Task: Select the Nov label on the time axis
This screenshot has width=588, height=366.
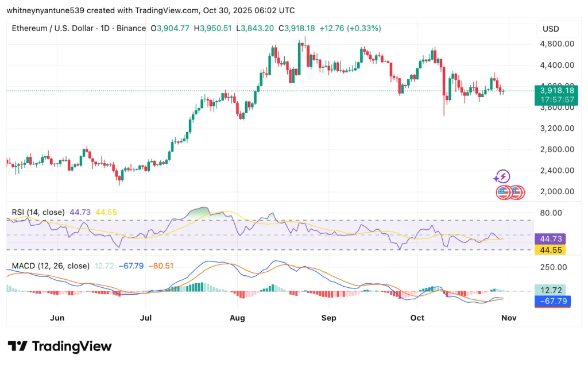Action: (x=508, y=318)
